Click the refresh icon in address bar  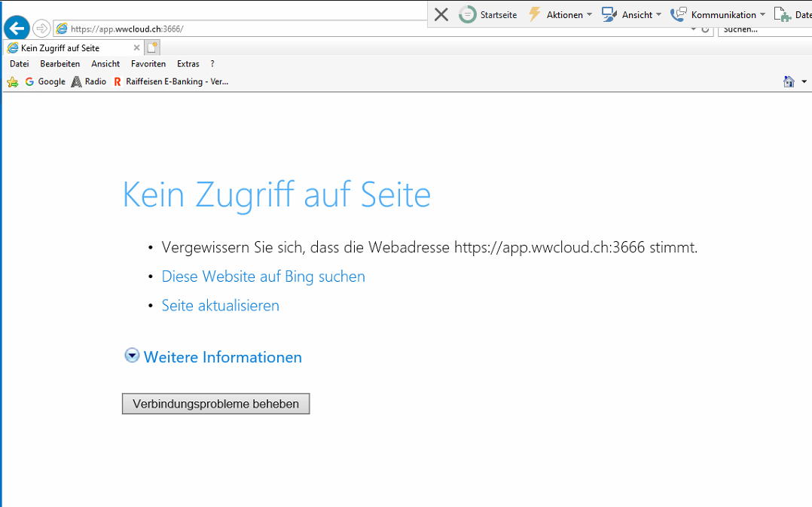(705, 29)
